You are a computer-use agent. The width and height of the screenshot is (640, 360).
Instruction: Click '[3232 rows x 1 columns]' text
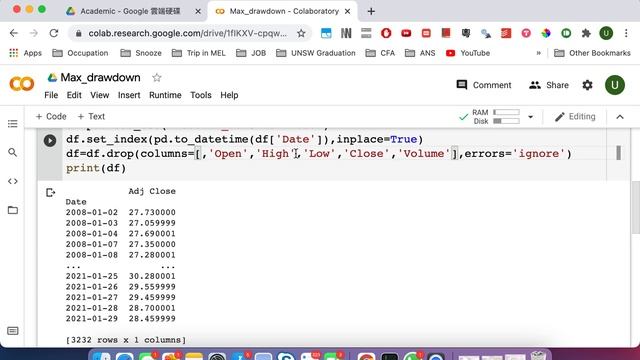point(126,340)
